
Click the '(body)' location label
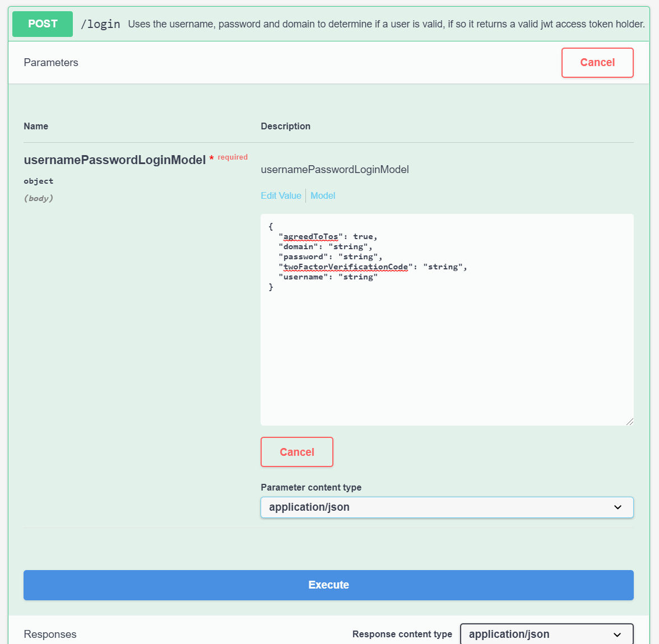(38, 198)
